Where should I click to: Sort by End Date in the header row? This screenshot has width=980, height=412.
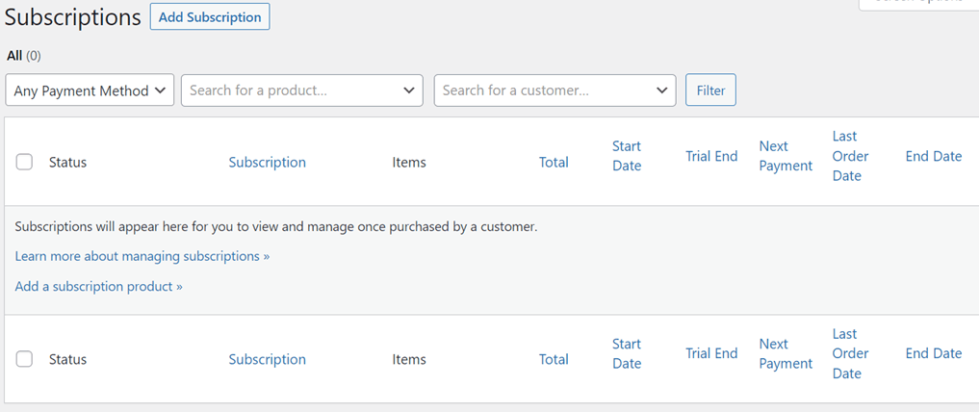coord(933,156)
